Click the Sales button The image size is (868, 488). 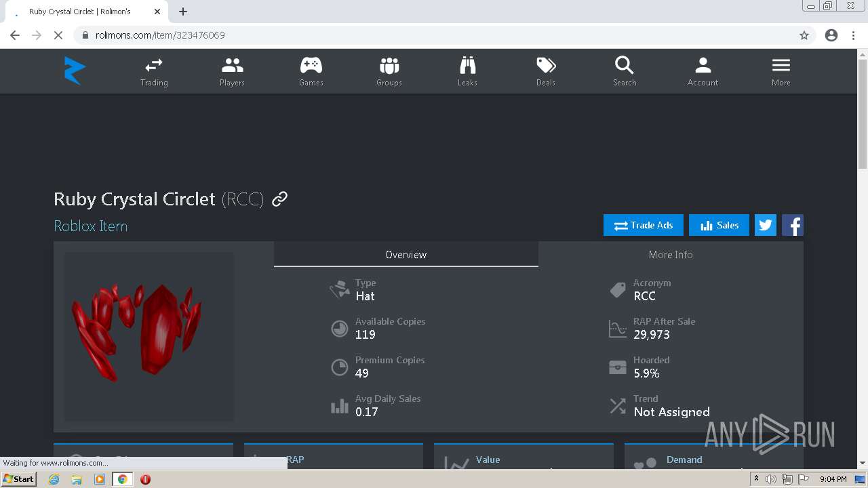click(x=719, y=225)
